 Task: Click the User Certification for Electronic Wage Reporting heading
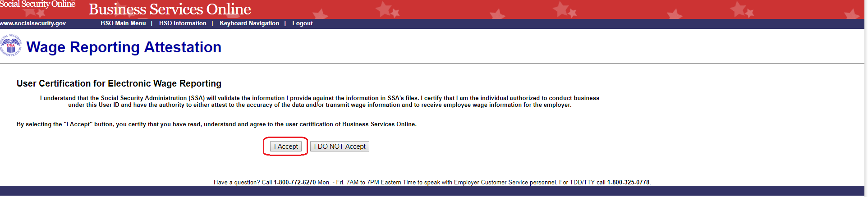click(x=119, y=83)
